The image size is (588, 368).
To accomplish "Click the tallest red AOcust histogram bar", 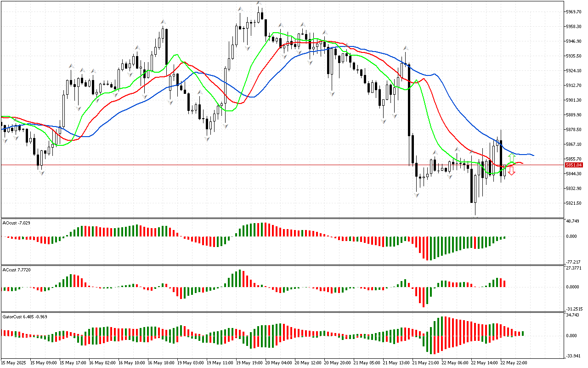I will click(428, 248).
